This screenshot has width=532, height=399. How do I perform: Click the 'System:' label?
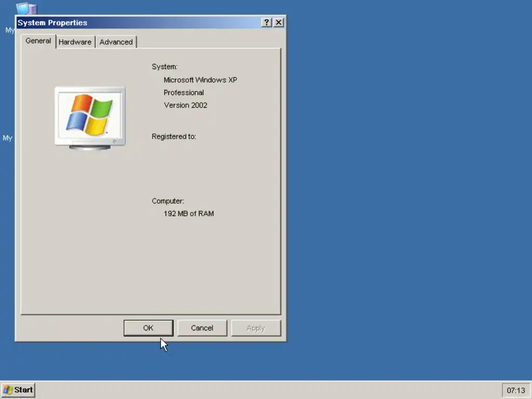[x=164, y=67]
